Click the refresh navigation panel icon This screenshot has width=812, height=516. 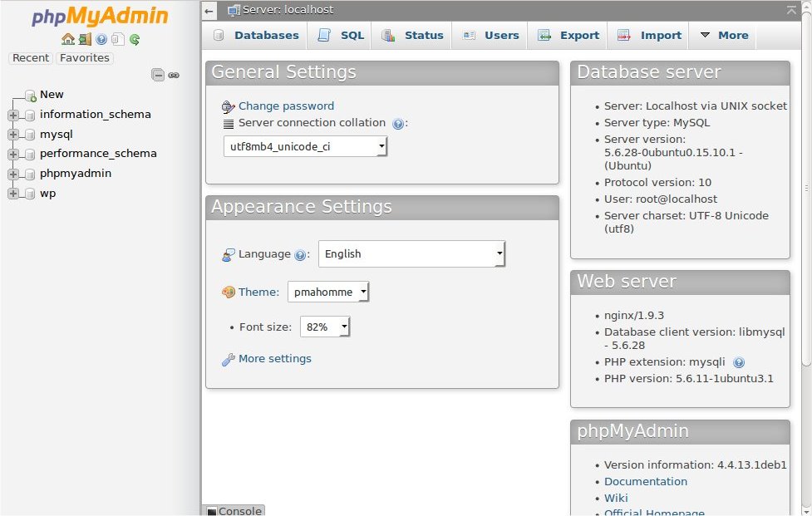tap(134, 39)
